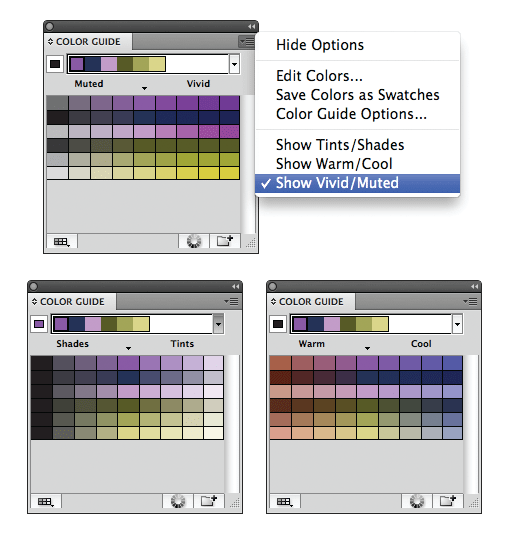The width and height of the screenshot is (510, 540).
Task: Open the limit colors grid icon in Warm/Cool panel
Action: tap(284, 502)
